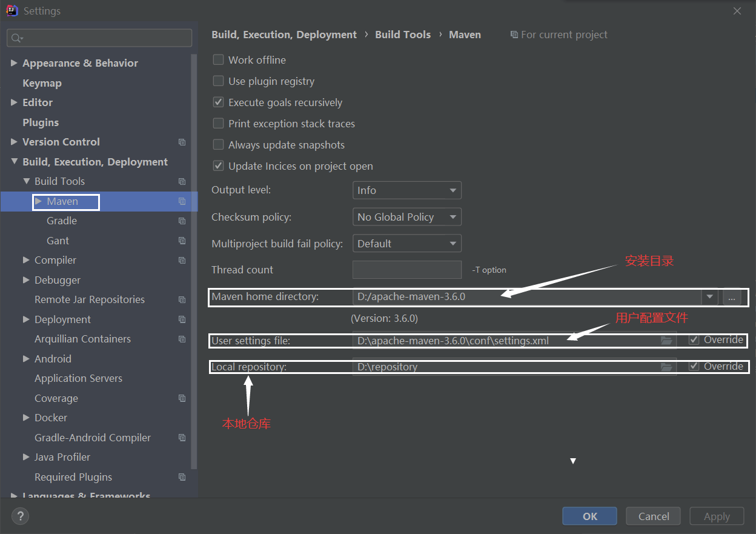Viewport: 756px width, 534px height.
Task: Expand the Editor section
Action: (x=14, y=102)
